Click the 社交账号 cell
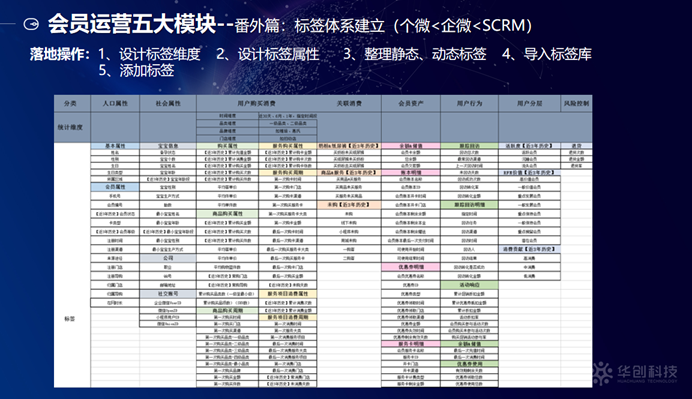Image resolution: width=692 pixels, height=399 pixels. (x=168, y=294)
